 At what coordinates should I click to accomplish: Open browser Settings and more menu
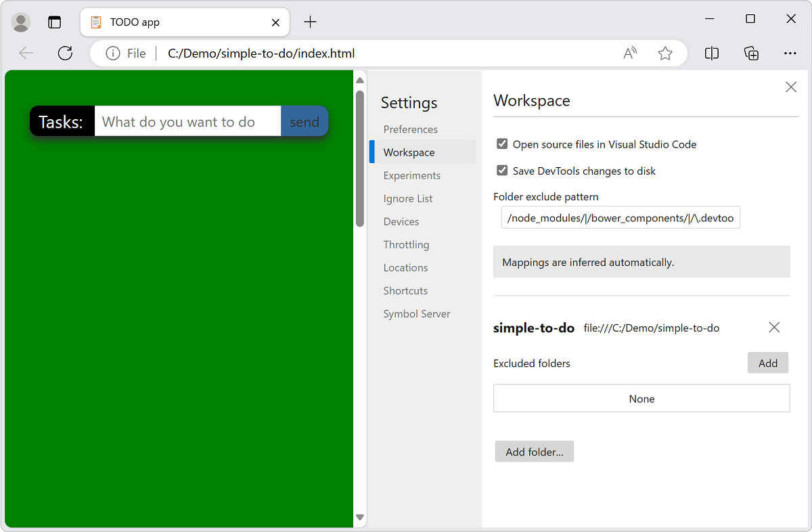[x=790, y=53]
